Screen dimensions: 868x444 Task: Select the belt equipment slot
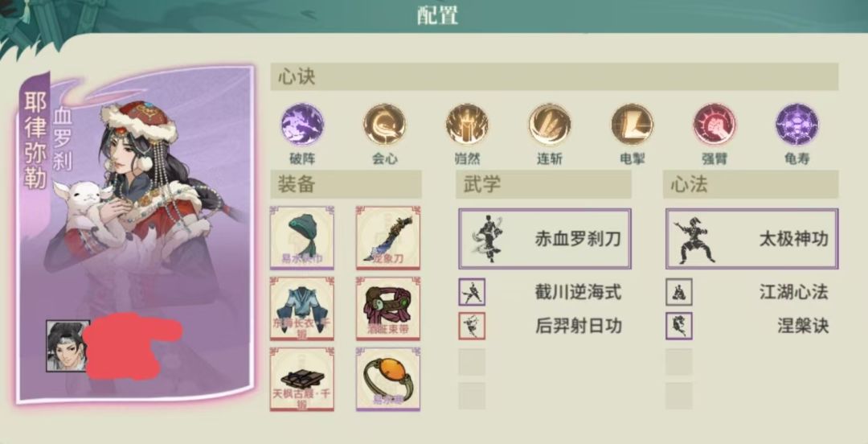pyautogui.click(x=388, y=309)
